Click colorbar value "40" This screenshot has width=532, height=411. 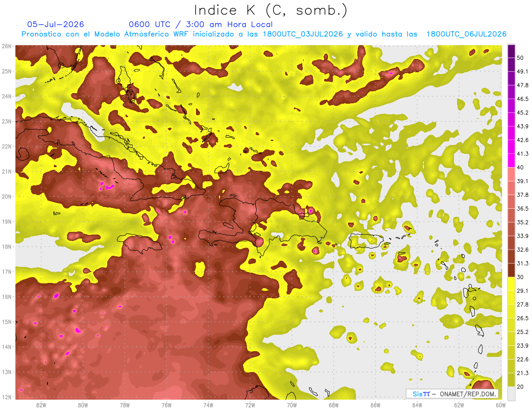coord(521,168)
